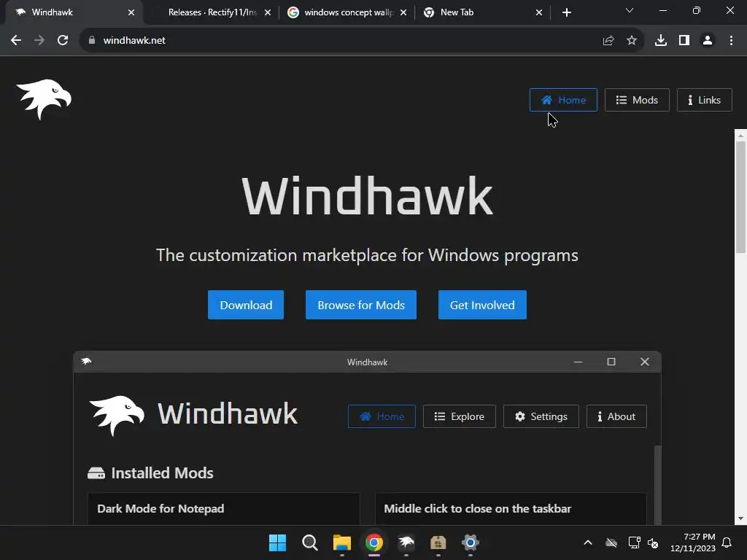Open the Chrome three-dot menu
This screenshot has height=560, width=747.
731,41
